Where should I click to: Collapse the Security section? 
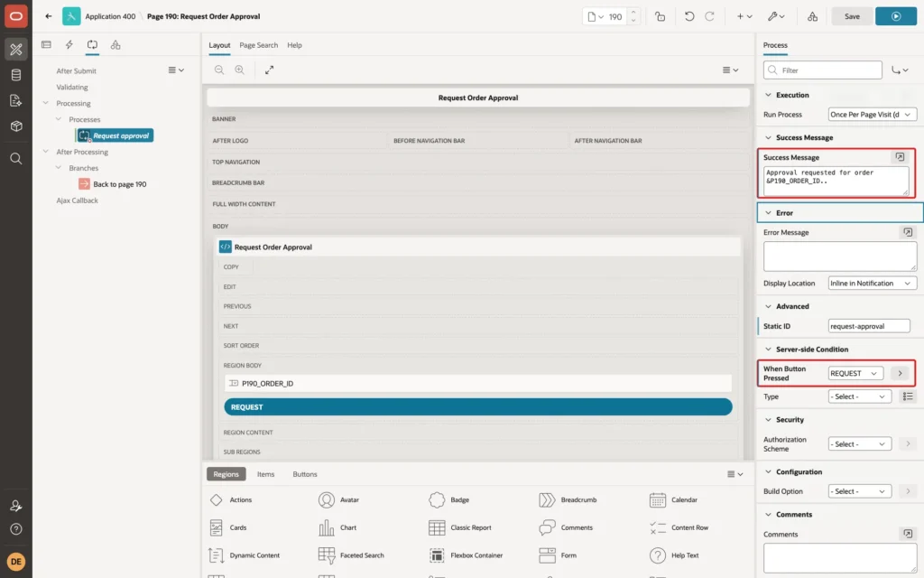click(768, 420)
